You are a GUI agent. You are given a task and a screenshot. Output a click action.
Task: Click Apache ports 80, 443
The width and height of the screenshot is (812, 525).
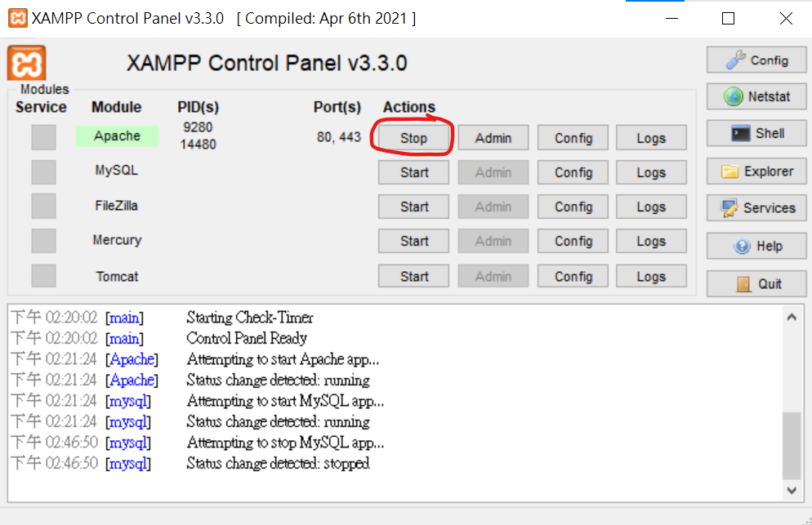click(339, 137)
